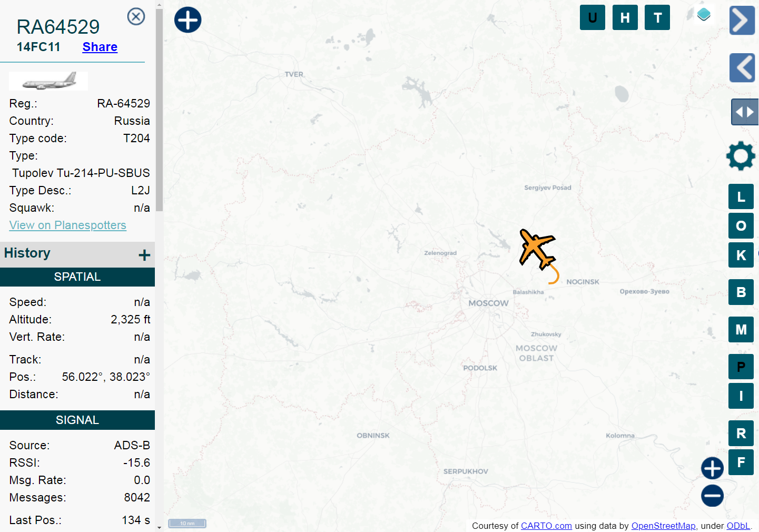The image size is (759, 532).
Task: Toggle the B button on right sidebar
Action: coord(741,292)
